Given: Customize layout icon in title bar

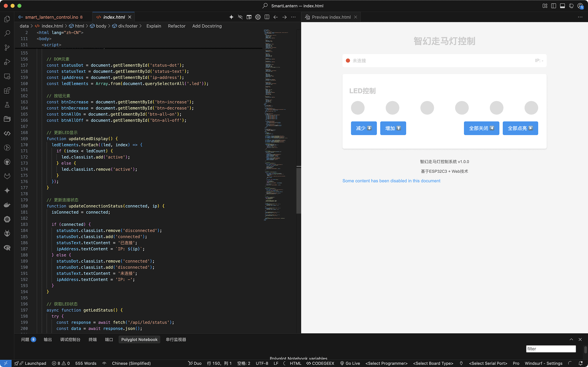Looking at the screenshot, I should tap(545, 6).
